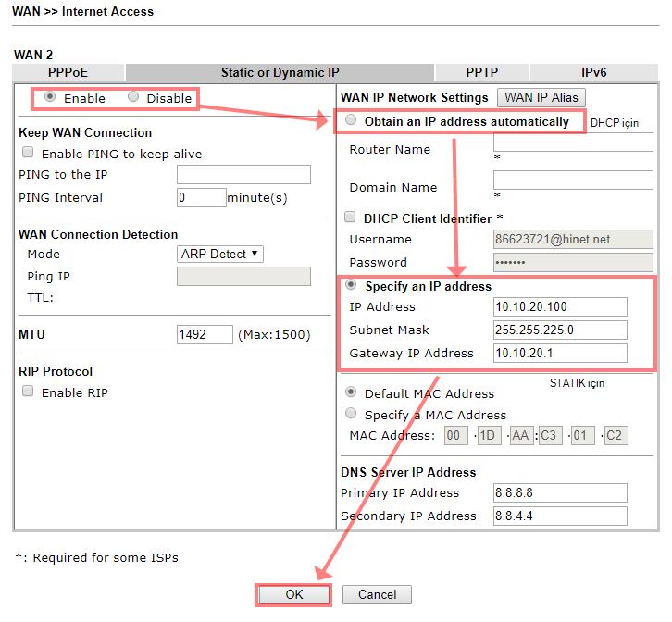Switch to the IPv6 tab

coord(593,73)
